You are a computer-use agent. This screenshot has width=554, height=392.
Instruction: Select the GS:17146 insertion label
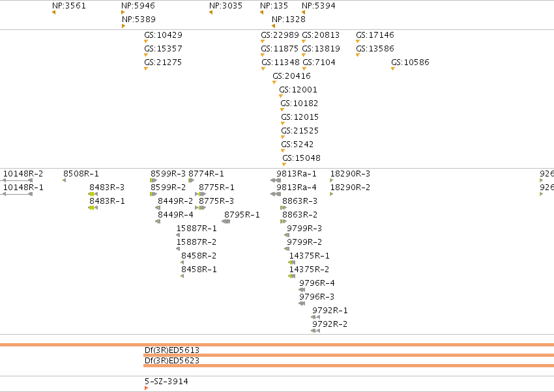click(x=375, y=35)
